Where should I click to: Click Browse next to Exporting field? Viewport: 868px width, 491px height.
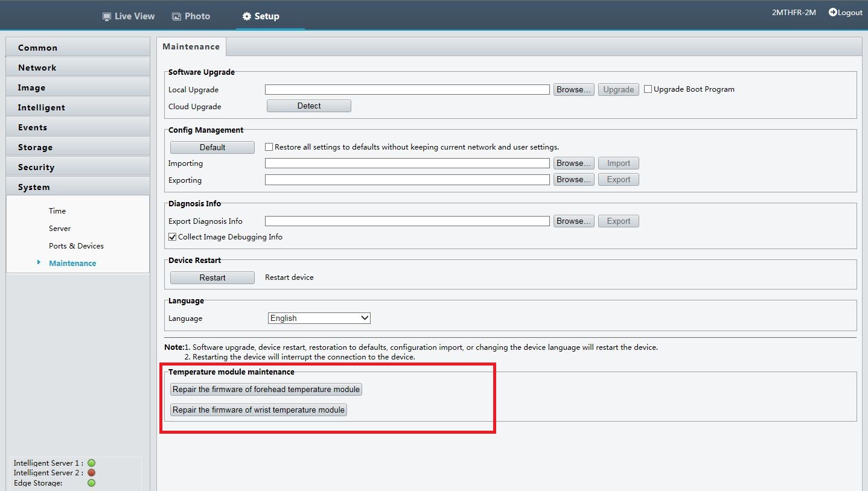(x=574, y=180)
